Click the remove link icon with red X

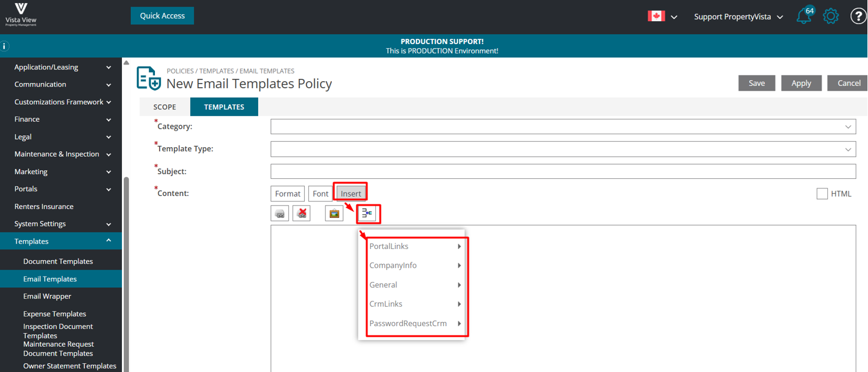click(x=302, y=214)
